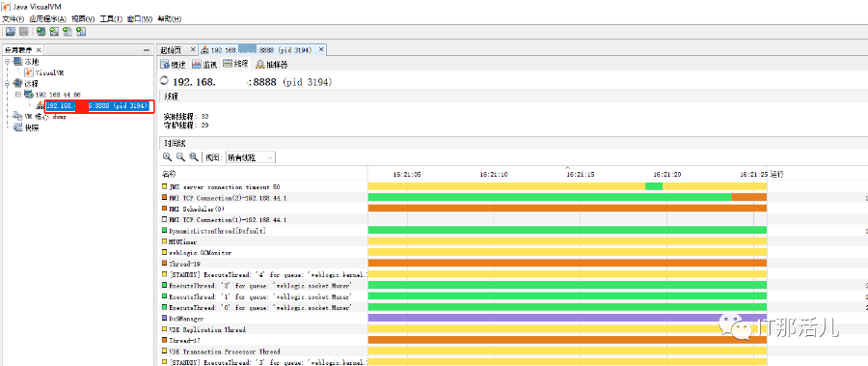Open the 文件(F) menu
868x366 pixels.
click(x=14, y=19)
